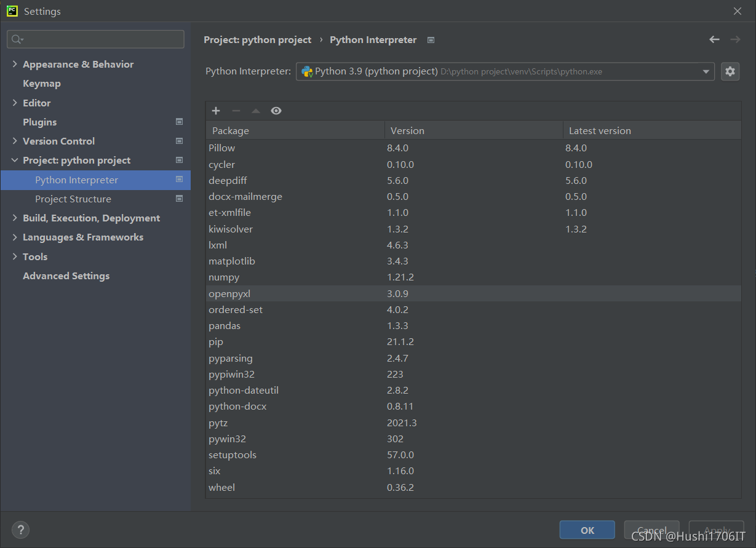Select the Pillow package row

pos(474,148)
